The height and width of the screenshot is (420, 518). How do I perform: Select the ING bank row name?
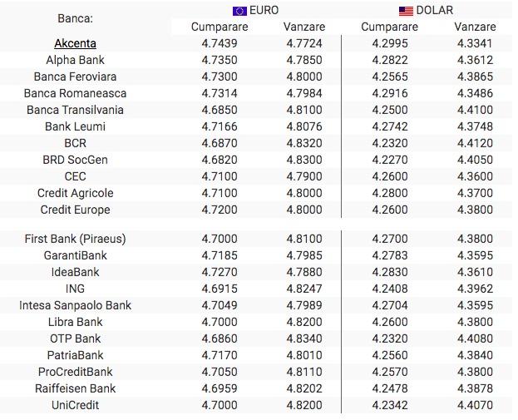[x=75, y=289]
